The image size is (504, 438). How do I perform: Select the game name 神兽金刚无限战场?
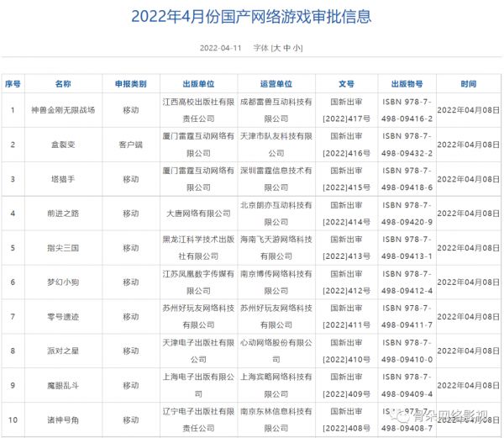point(63,110)
